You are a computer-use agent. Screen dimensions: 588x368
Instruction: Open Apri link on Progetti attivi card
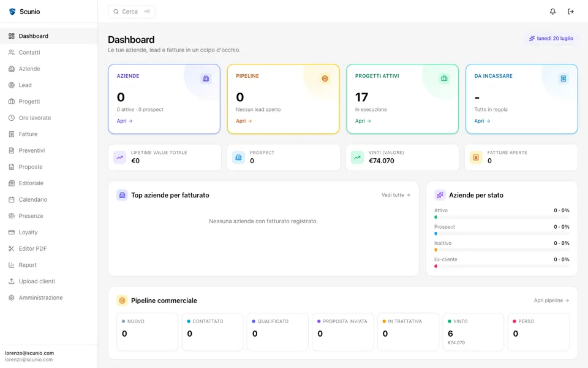pos(363,121)
